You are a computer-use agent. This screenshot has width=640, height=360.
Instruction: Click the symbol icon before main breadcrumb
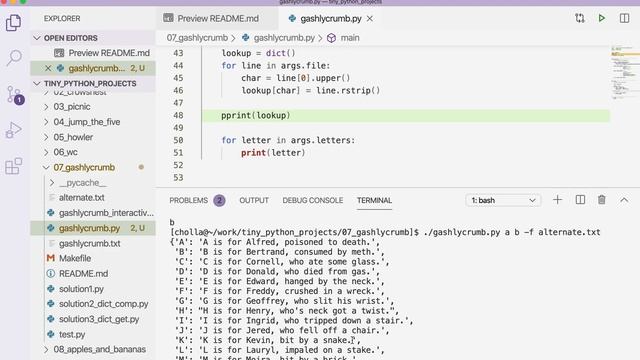click(331, 38)
